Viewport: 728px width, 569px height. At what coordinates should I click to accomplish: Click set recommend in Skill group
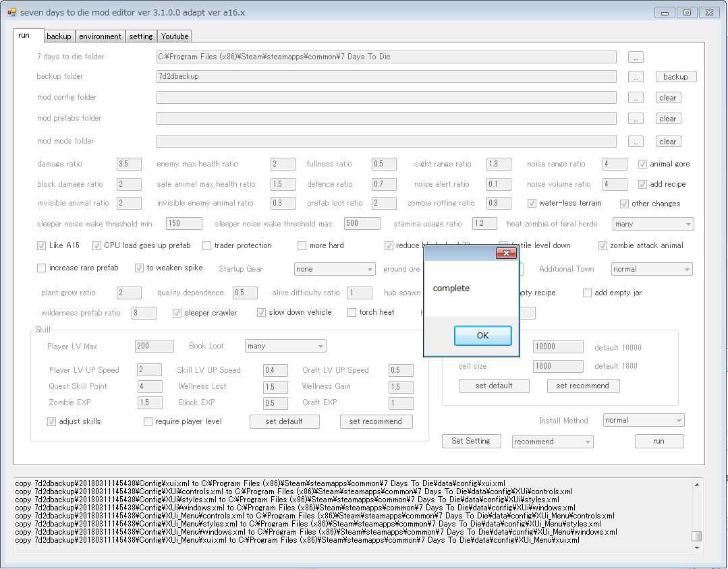click(376, 421)
